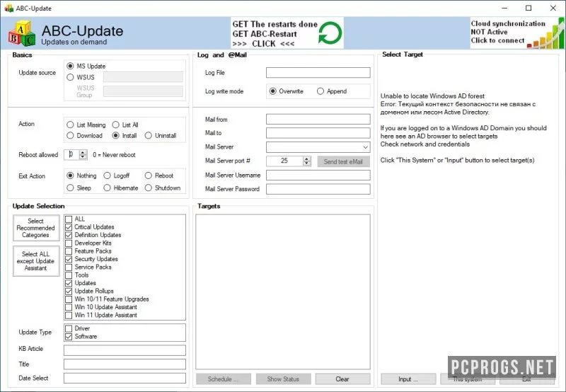Check the Tools category
The image size is (566, 392).
69,275
